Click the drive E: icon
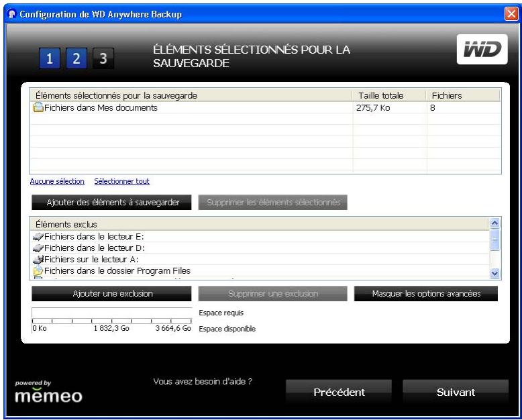This screenshot has width=522, height=420. (38, 237)
